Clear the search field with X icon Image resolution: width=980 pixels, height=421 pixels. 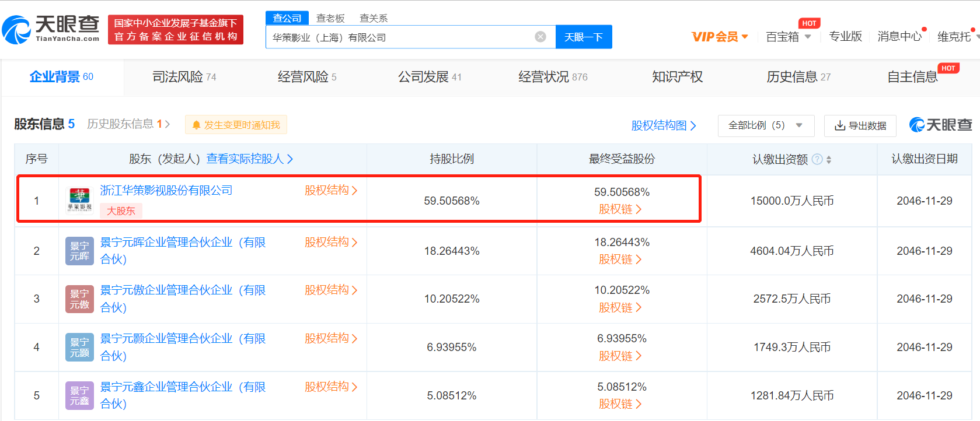coord(540,37)
